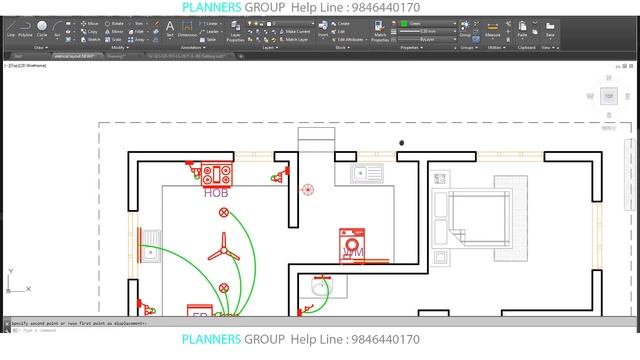
Task: Activate the Fillet command
Action: (136, 31)
